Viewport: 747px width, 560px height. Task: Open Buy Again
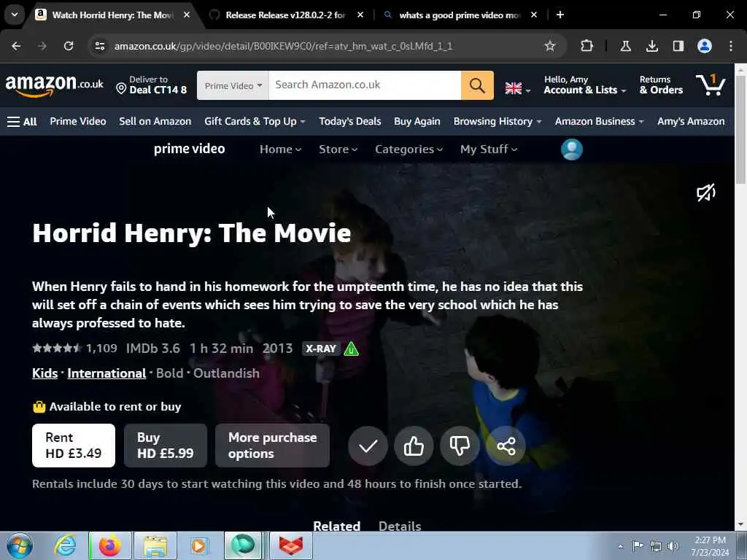[x=417, y=122]
